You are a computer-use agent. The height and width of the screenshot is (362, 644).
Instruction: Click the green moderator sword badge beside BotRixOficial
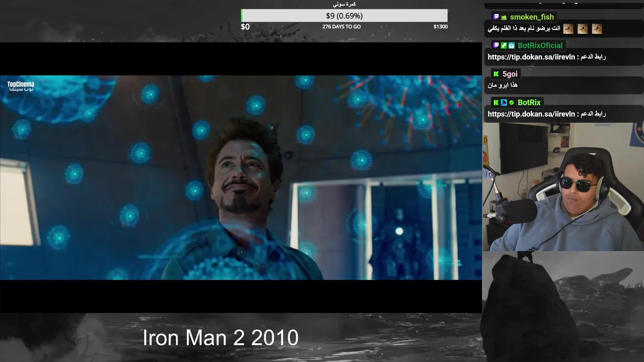click(504, 45)
